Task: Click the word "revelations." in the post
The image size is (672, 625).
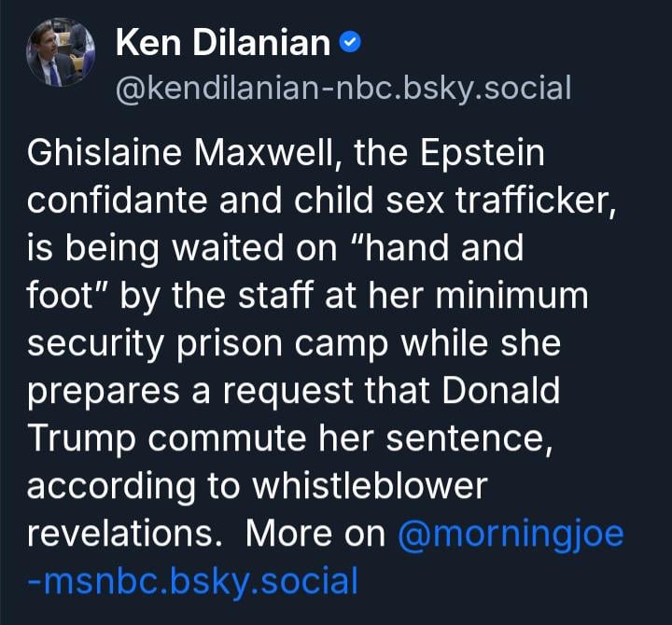Action: pos(124,534)
